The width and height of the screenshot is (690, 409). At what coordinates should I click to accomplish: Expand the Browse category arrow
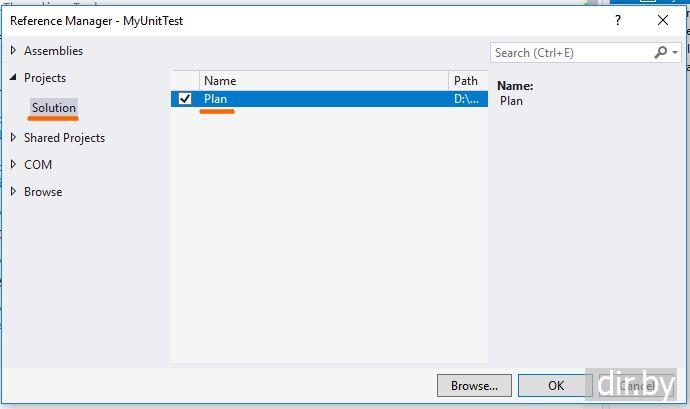coord(13,192)
